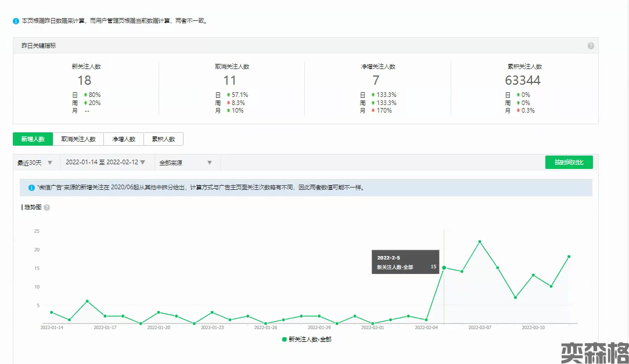The height and width of the screenshot is (364, 629).
Task: Toggle the 新关注人数-全部 legend series
Action: pyautogui.click(x=307, y=339)
